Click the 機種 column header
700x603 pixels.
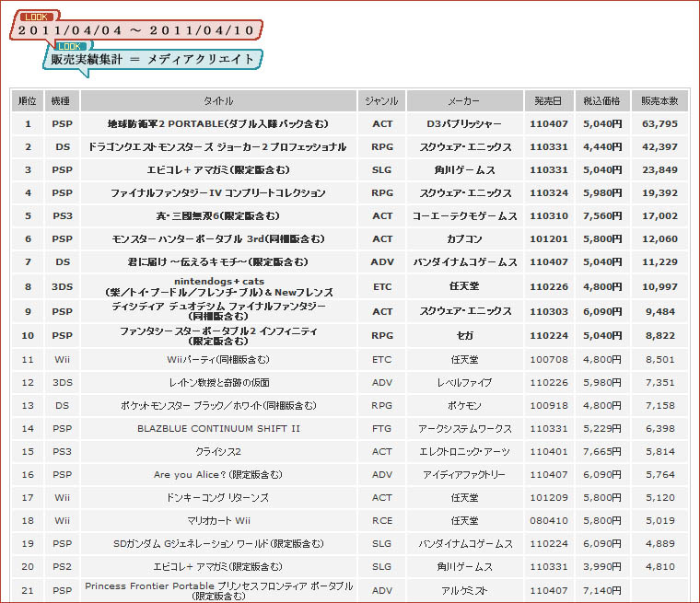(x=62, y=101)
